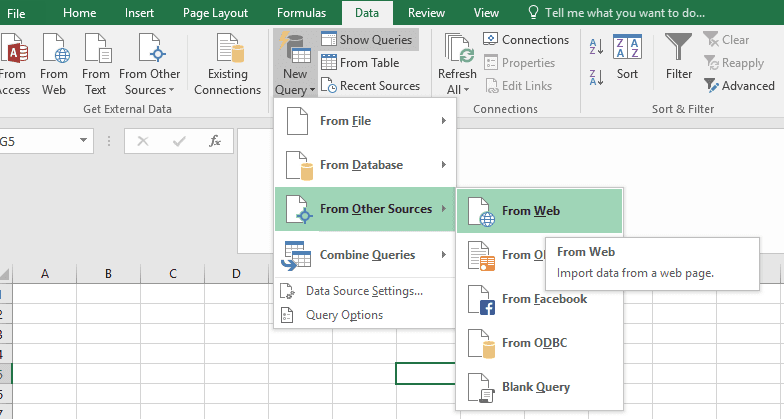
Task: Click the Properties button
Action: (520, 62)
